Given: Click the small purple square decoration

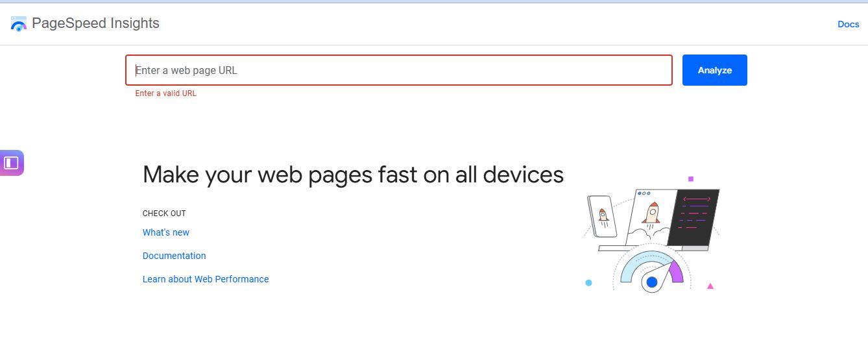Looking at the screenshot, I should point(691,179).
